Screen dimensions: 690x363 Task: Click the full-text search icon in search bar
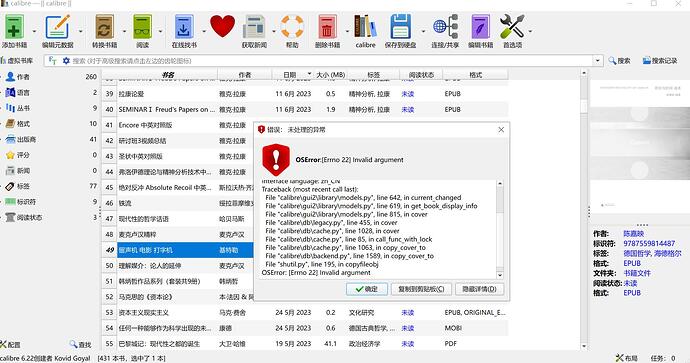coord(52,61)
